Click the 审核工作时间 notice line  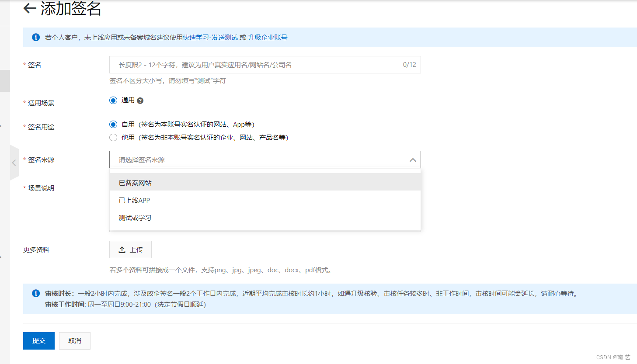125,305
